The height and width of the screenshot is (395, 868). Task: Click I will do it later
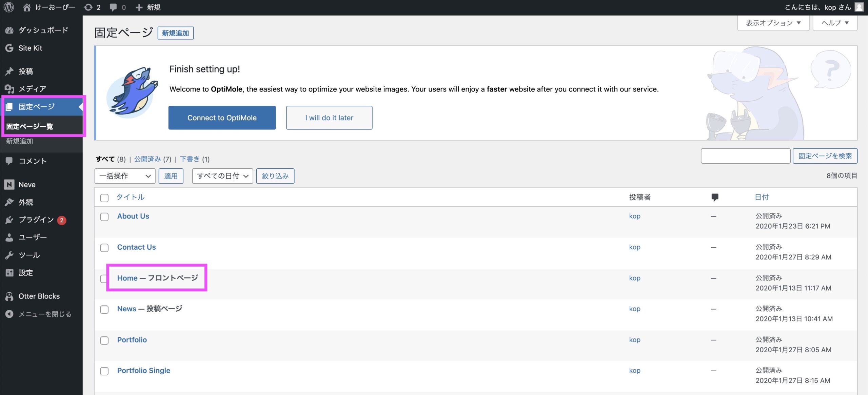coord(329,118)
